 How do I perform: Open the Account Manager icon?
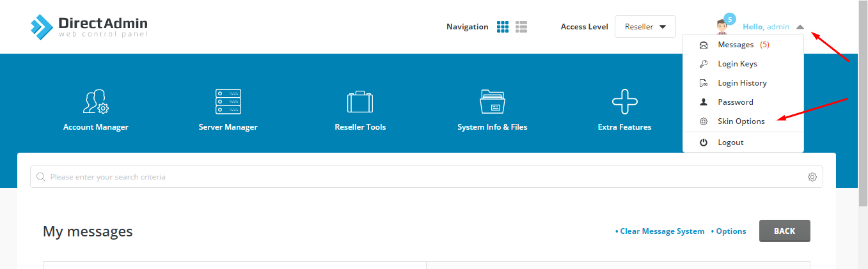[96, 102]
